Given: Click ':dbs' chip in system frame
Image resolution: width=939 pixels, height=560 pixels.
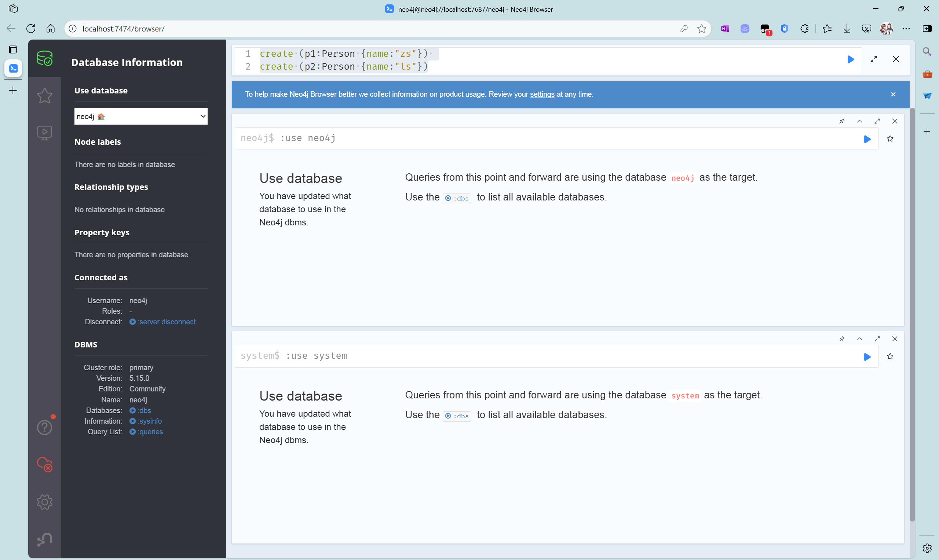Looking at the screenshot, I should (457, 416).
